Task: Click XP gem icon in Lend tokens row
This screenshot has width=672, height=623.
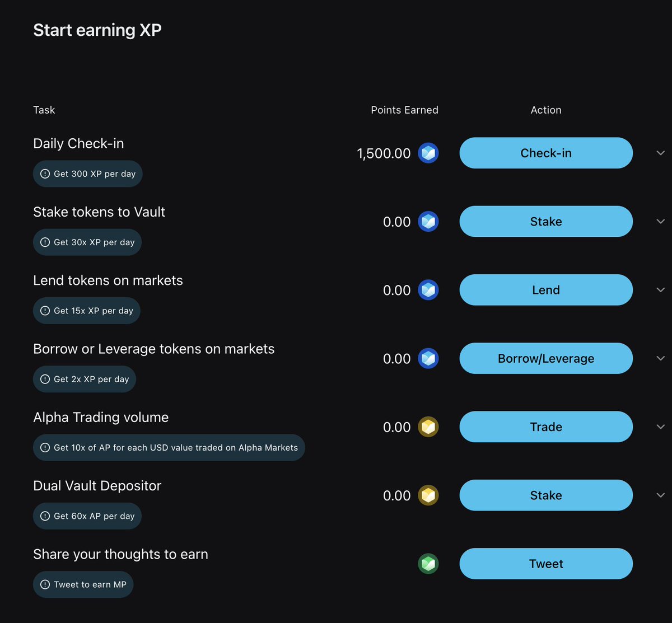Action: [428, 290]
